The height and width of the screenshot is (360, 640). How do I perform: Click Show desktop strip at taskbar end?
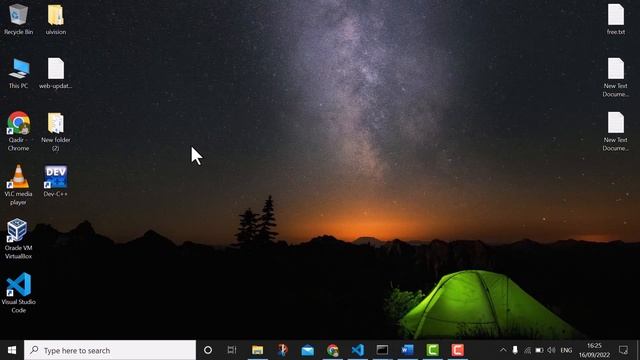[638, 350]
